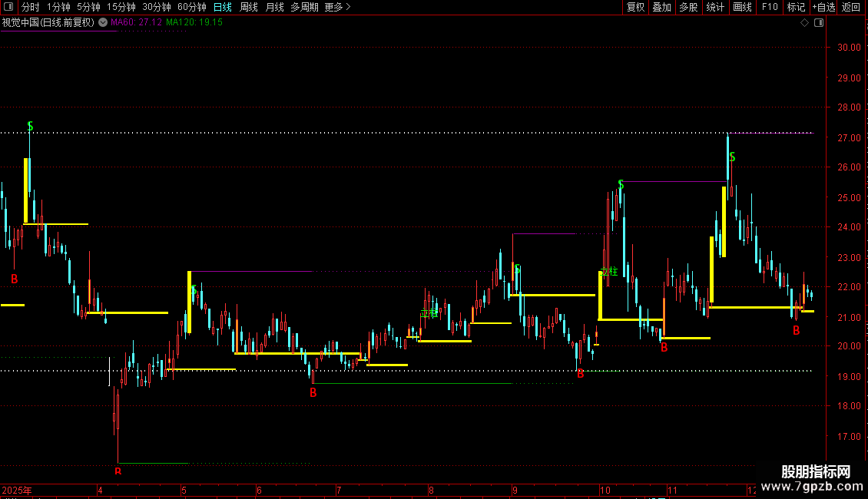Screen dimensions: 868x499
Task: Click the 叠加 overlay button
Action: [x=661, y=7]
